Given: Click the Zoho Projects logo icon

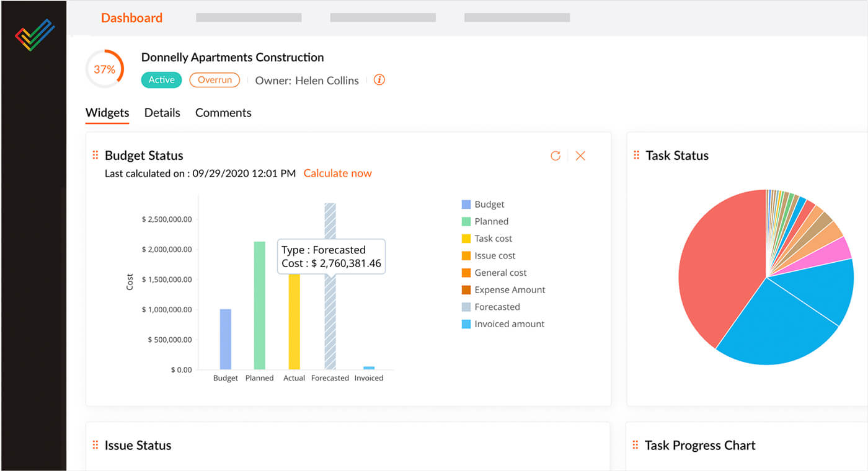Looking at the screenshot, I should click(35, 35).
